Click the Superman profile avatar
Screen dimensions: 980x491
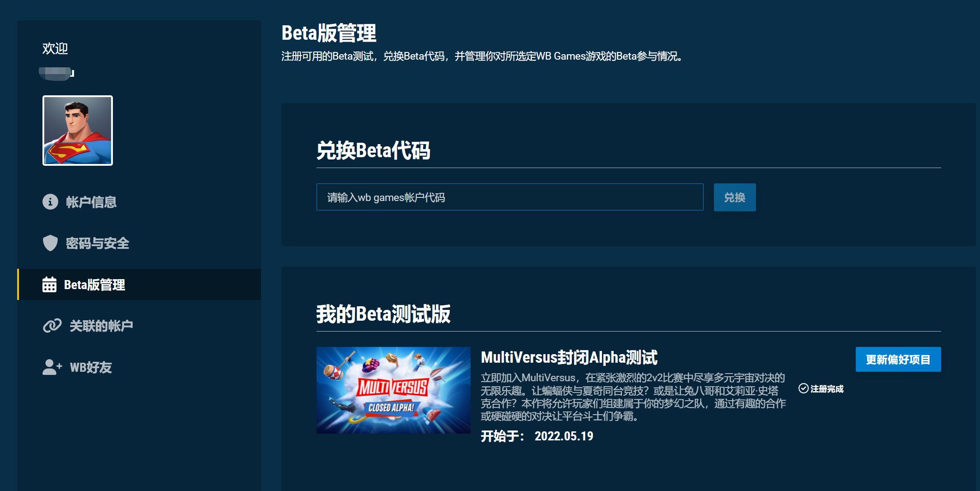[78, 131]
